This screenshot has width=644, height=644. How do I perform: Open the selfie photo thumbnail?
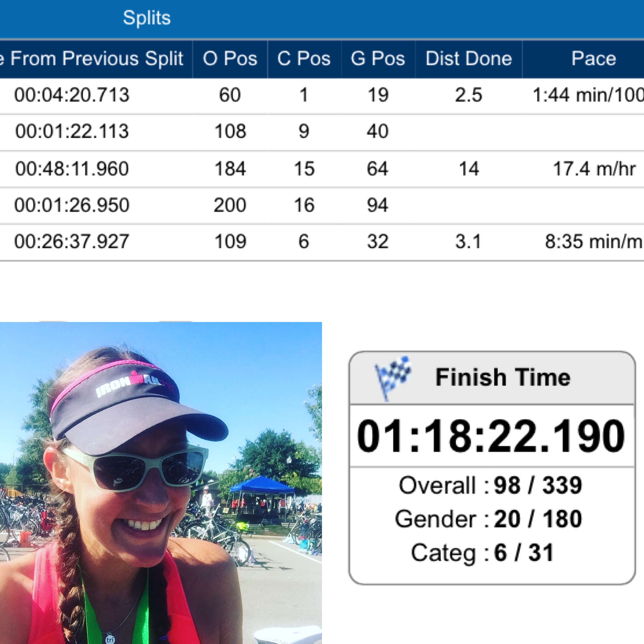(x=161, y=483)
